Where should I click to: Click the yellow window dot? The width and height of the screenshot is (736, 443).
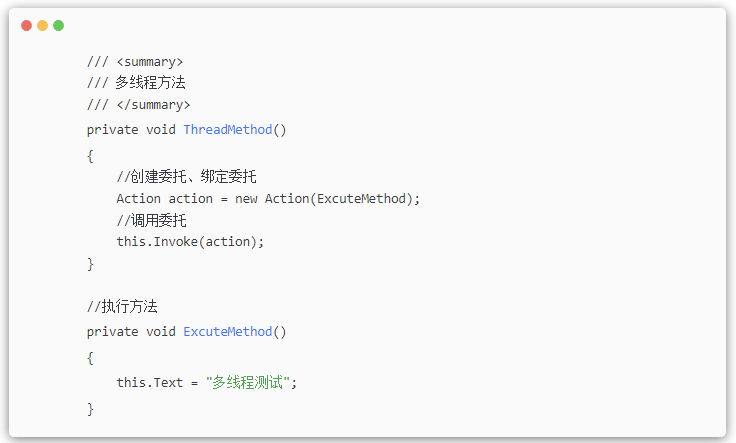(x=42, y=25)
